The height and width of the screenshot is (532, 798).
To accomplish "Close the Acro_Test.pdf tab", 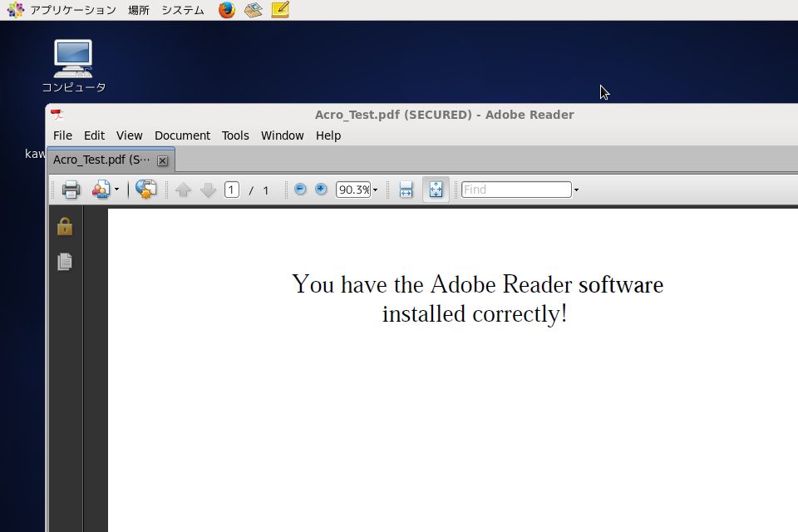I will click(162, 160).
